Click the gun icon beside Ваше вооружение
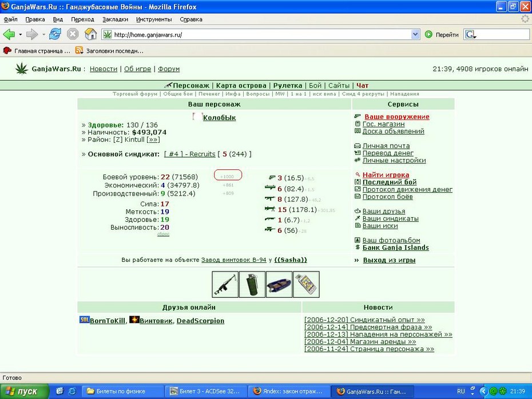The width and height of the screenshot is (532, 399). 358,117
